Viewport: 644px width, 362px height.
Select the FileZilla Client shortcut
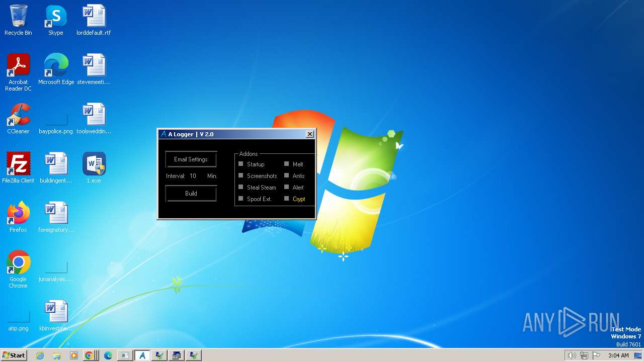pos(18,167)
